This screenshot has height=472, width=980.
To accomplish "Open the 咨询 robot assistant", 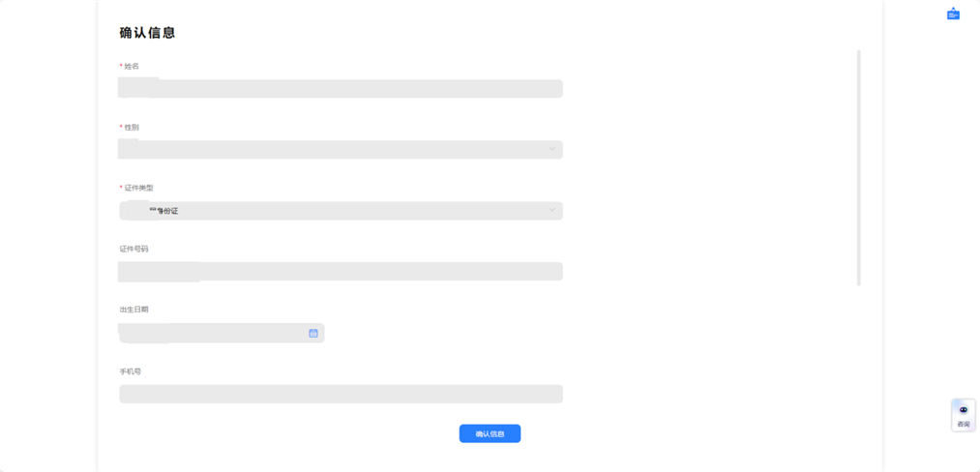I will (963, 411).
